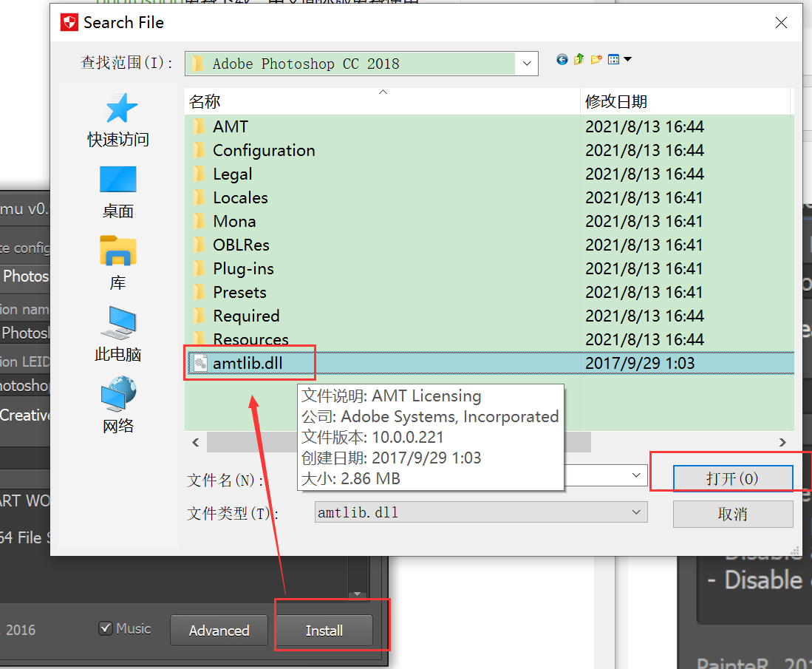Image resolution: width=812 pixels, height=669 pixels.
Task: Expand the file name dropdown arrow
Action: pos(636,475)
